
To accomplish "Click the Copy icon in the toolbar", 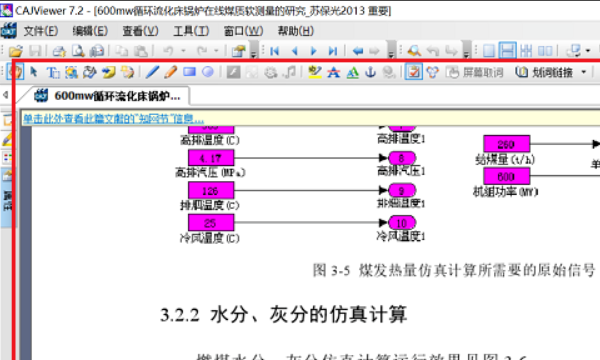I will pos(122,50).
